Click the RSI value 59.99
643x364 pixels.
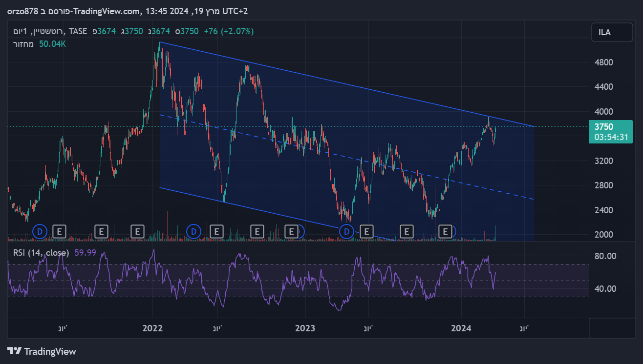coord(85,253)
